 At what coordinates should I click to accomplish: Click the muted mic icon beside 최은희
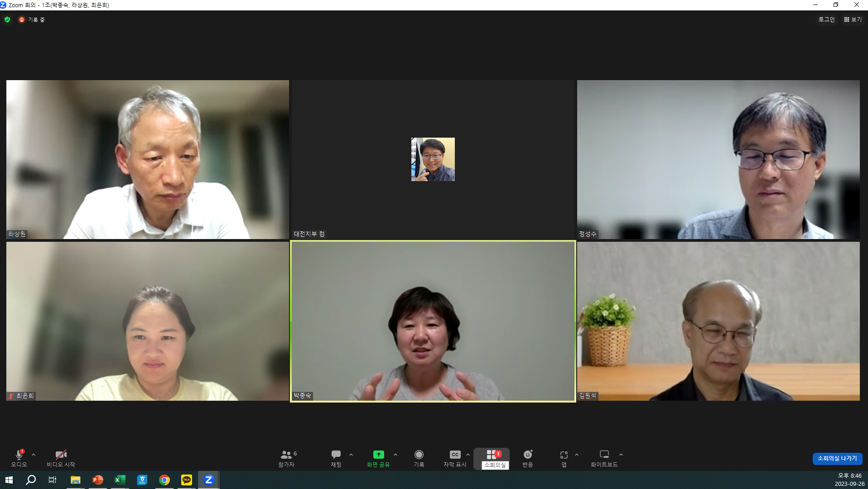(x=11, y=396)
